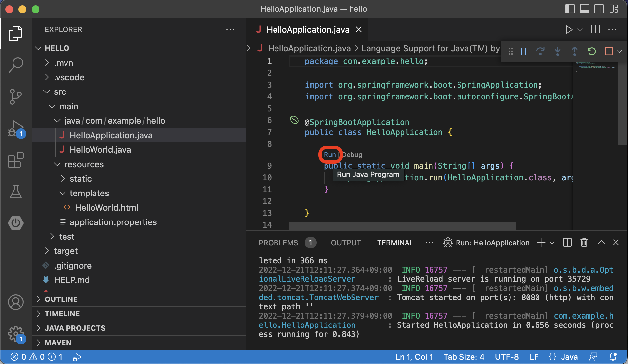Viewport: 628px width, 364px height.
Task: Maximize the panel size with the chevron
Action: [x=601, y=243]
